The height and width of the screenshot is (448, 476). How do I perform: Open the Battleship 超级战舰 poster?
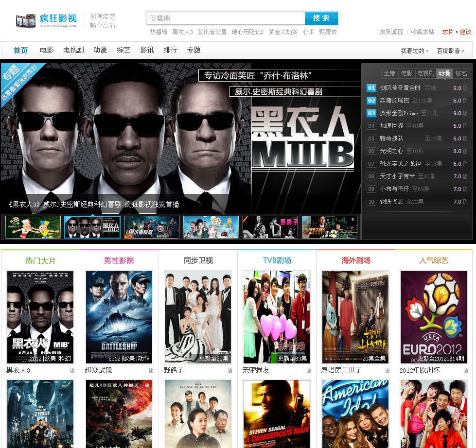click(119, 317)
